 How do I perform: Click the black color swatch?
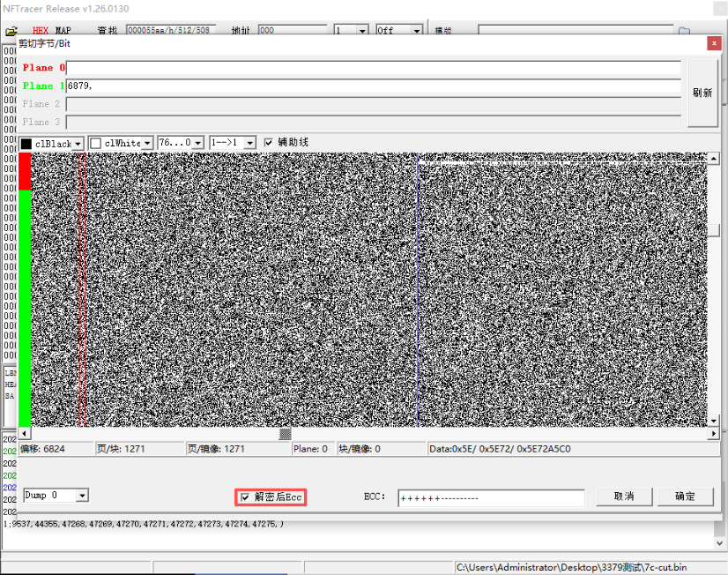[x=26, y=144]
